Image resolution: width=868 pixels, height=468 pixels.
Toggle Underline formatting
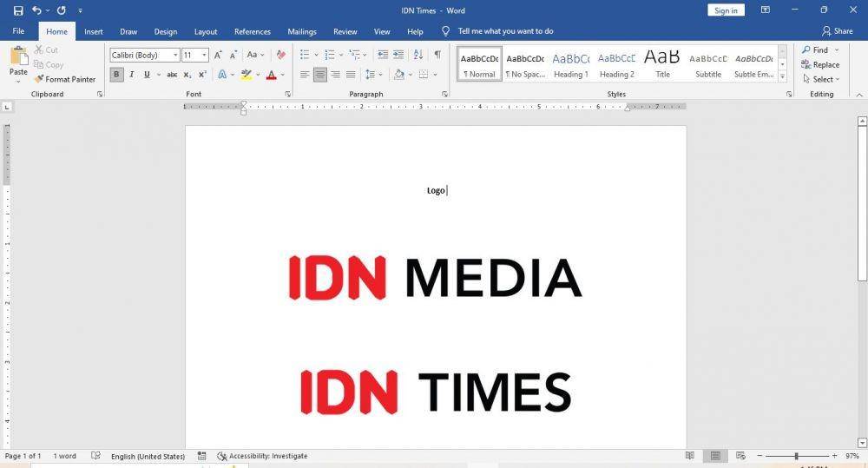[x=147, y=74]
